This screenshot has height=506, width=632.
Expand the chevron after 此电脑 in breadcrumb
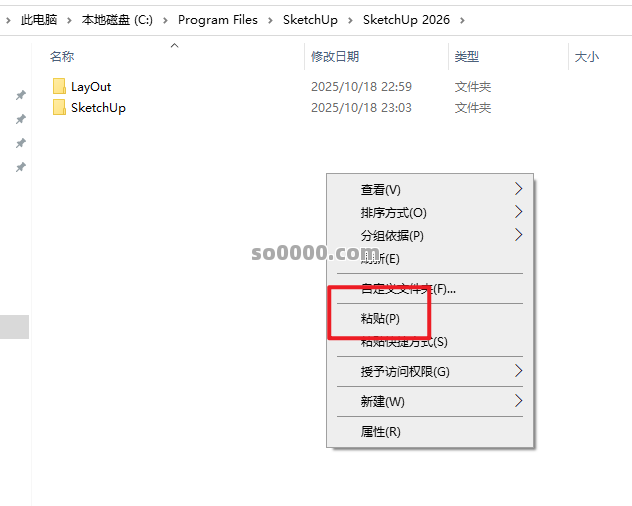(70, 20)
